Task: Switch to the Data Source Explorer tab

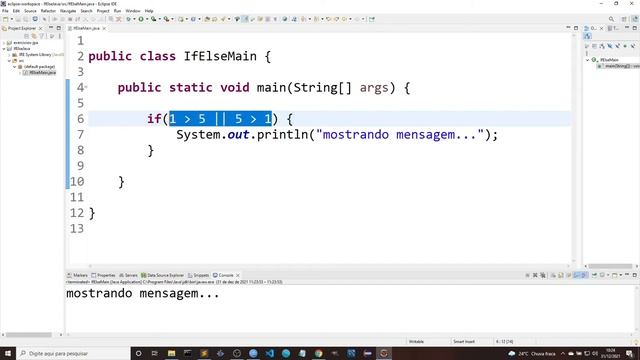Action: 162,275
